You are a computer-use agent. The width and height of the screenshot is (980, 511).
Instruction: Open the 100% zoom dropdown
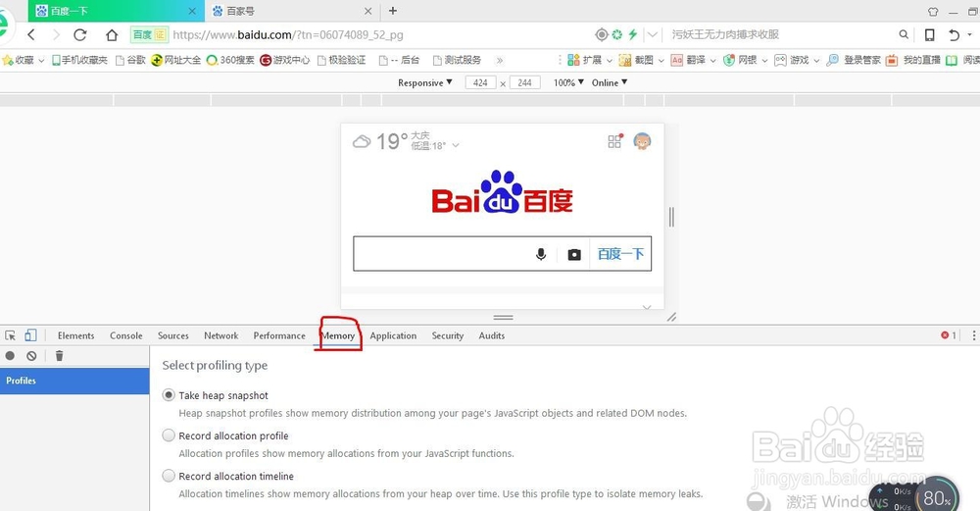coord(568,82)
